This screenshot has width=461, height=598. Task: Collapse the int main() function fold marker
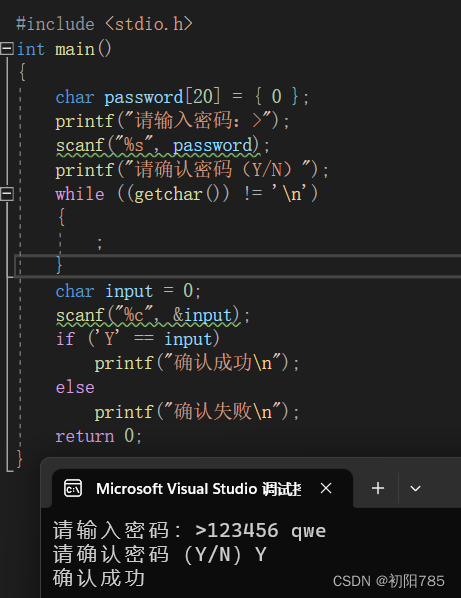coord(7,48)
